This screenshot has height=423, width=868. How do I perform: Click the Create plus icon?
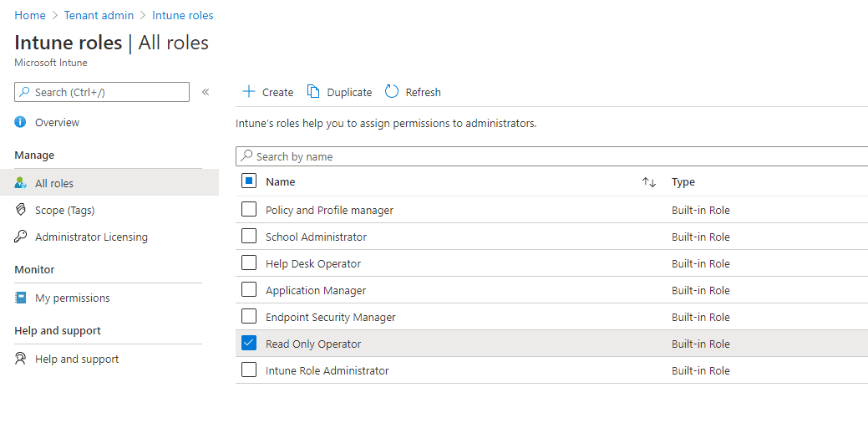pyautogui.click(x=249, y=92)
